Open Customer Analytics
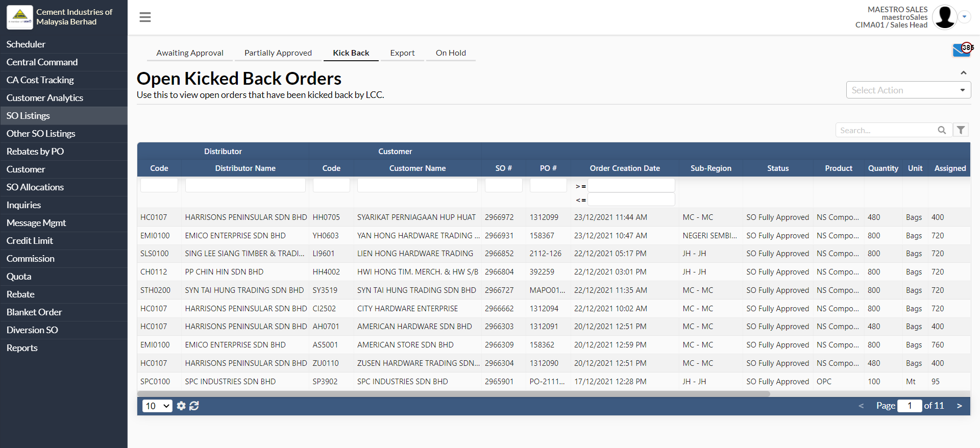 tap(64, 98)
